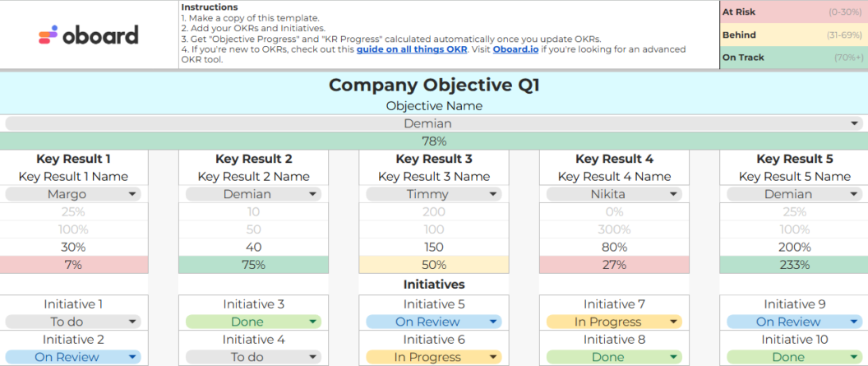Select the Initiative 4 label cell
This screenshot has width=868, height=366.
point(253,340)
